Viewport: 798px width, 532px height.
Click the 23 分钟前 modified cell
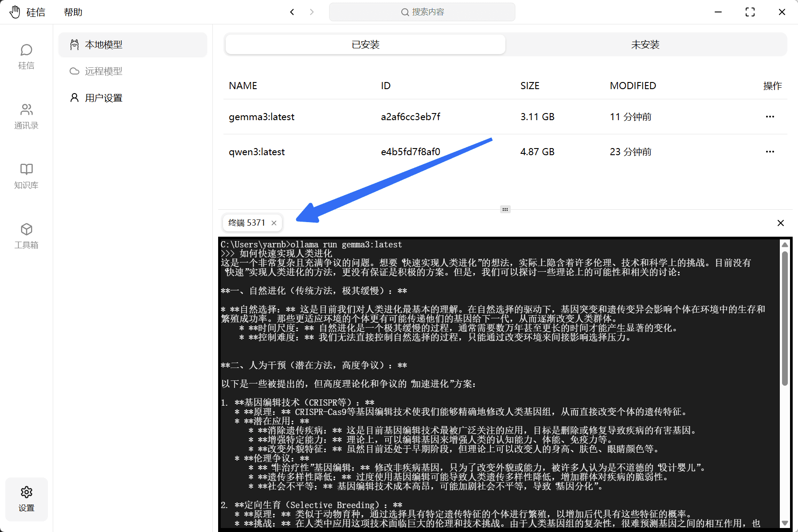(x=630, y=152)
